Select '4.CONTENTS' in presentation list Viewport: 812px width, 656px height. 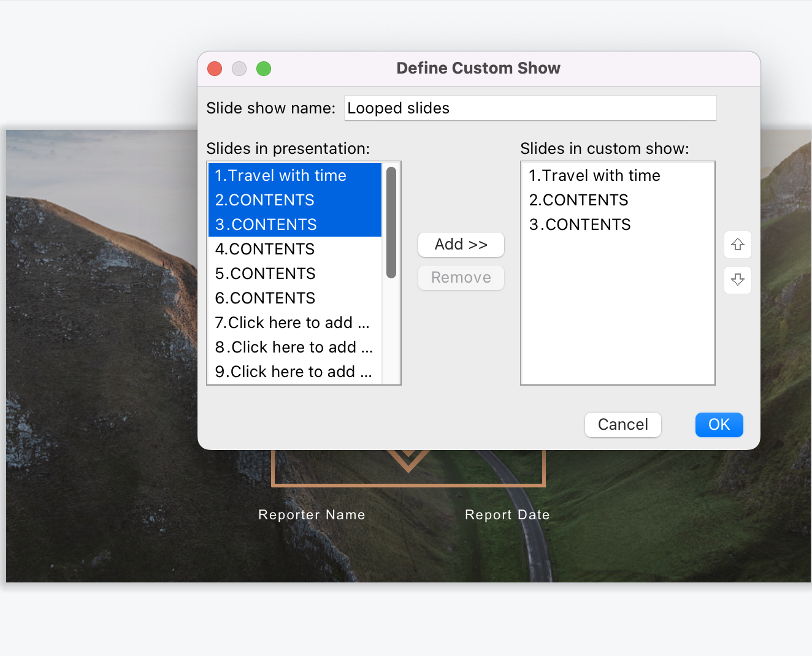(295, 249)
